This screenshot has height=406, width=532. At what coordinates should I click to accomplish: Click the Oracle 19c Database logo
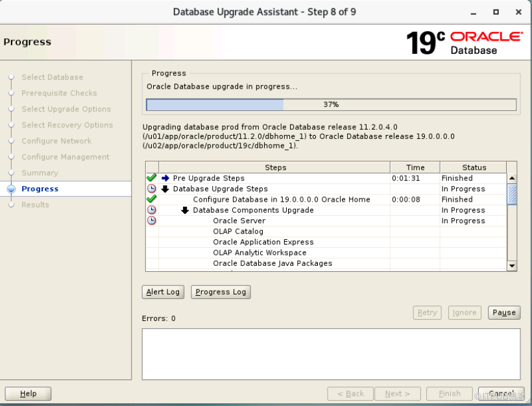pyautogui.click(x=464, y=42)
